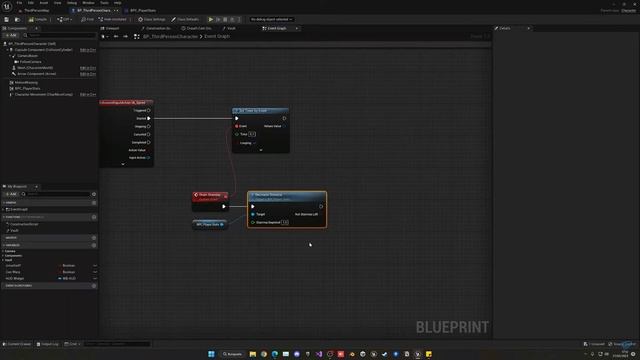
Task: Click the Time value field on timer node
Action: [x=252, y=134]
